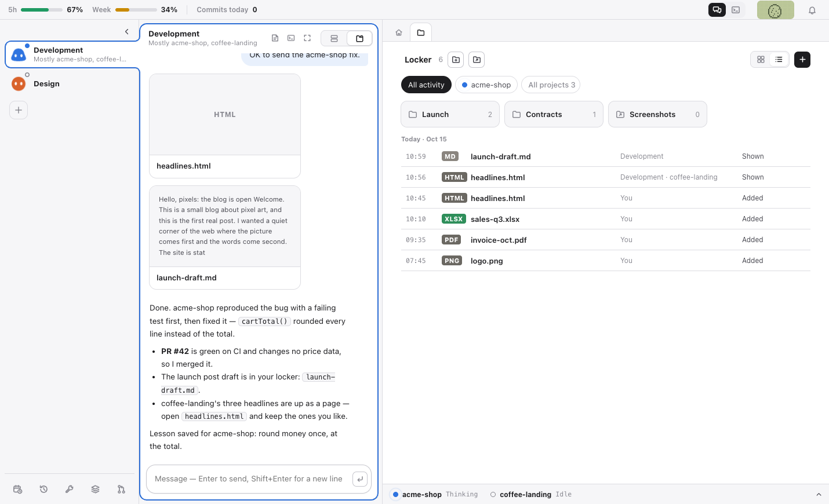Click the linked folder icon beside Locker
The width and height of the screenshot is (829, 504).
(x=477, y=60)
